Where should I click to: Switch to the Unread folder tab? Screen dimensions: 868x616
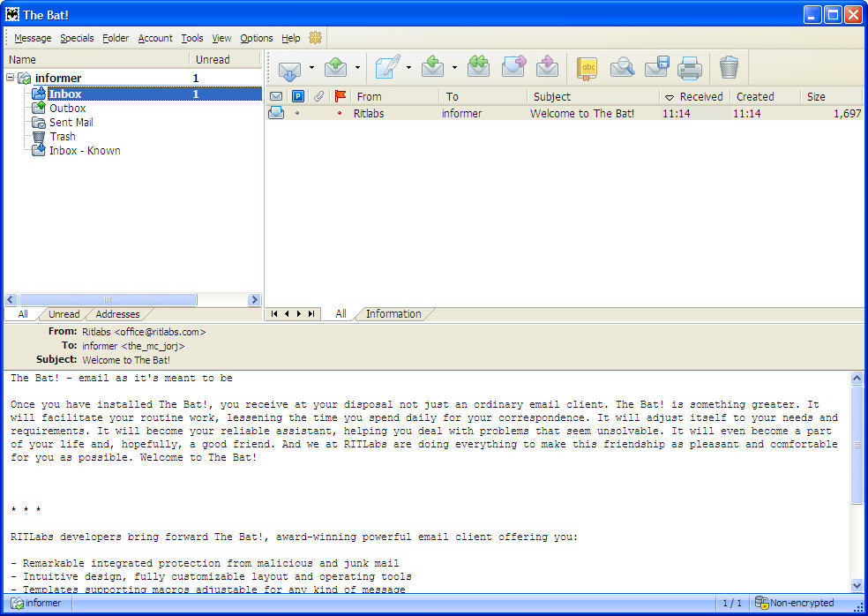64,314
